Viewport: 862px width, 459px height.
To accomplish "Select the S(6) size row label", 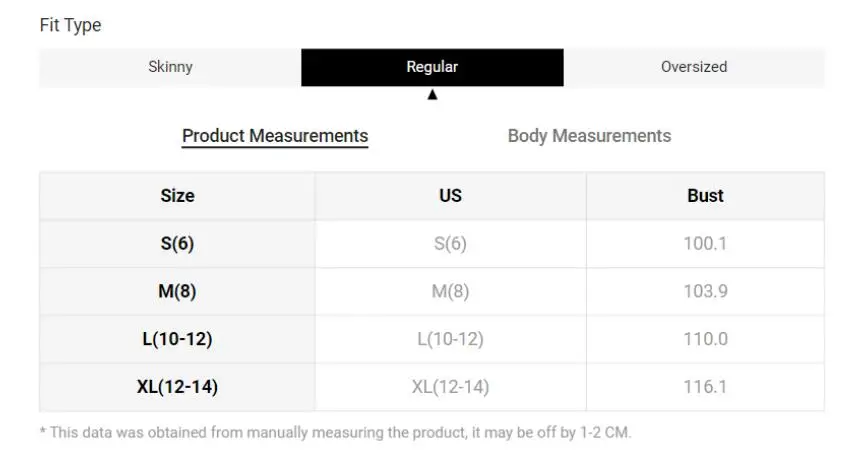I will [177, 244].
